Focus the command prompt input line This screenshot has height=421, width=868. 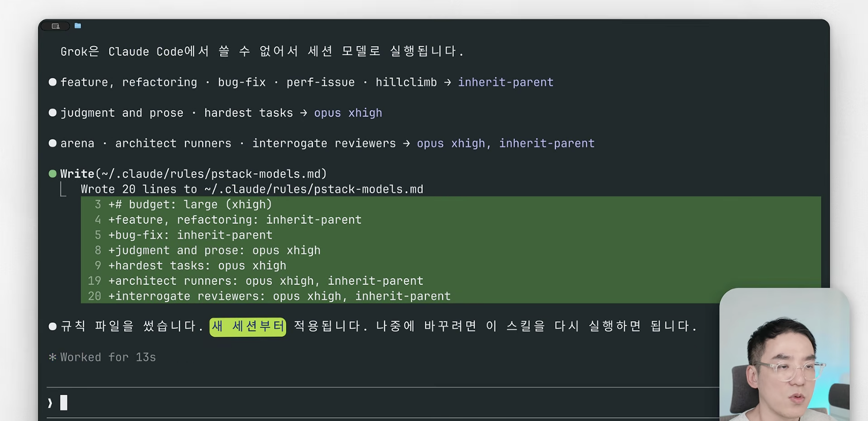(383, 403)
